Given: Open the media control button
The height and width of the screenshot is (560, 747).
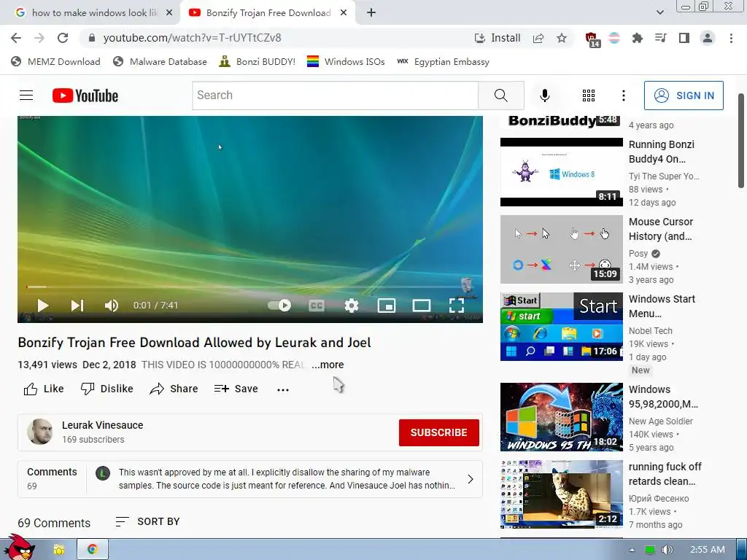Looking at the screenshot, I should click(x=660, y=38).
